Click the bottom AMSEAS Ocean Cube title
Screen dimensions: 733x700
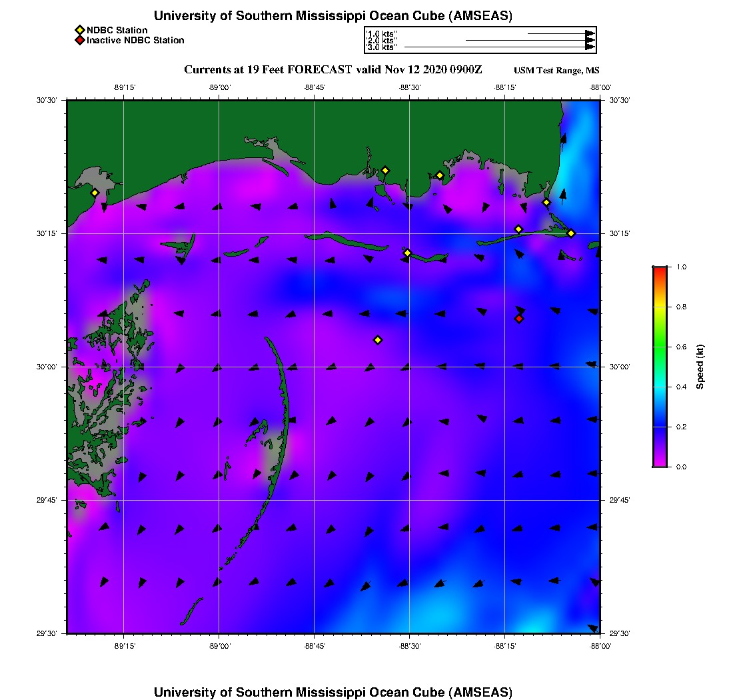(x=333, y=692)
